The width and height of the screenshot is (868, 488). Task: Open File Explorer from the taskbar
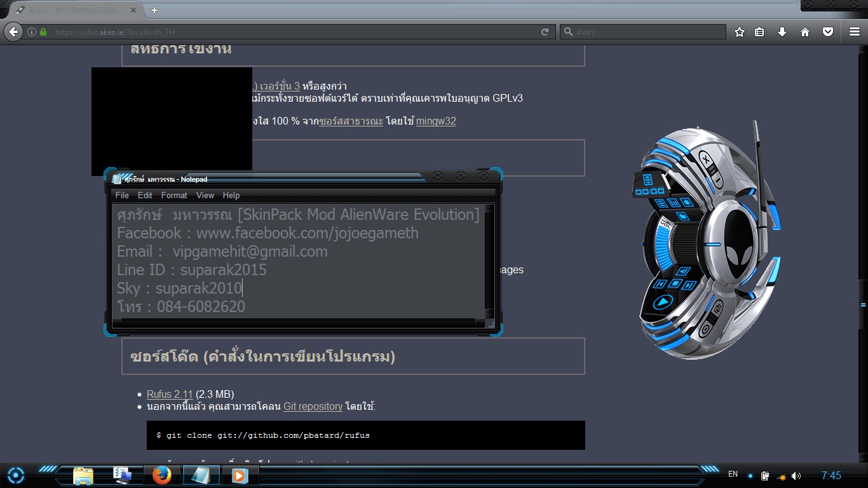83,475
